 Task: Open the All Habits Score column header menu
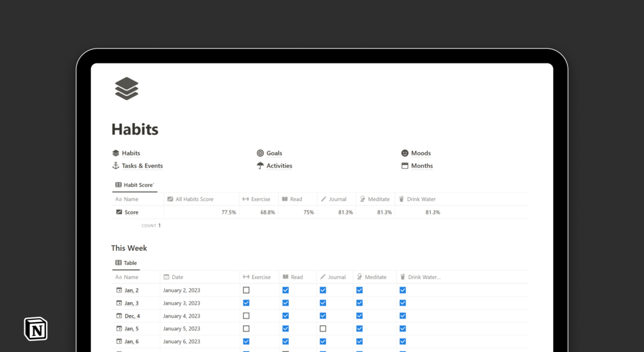coord(202,199)
